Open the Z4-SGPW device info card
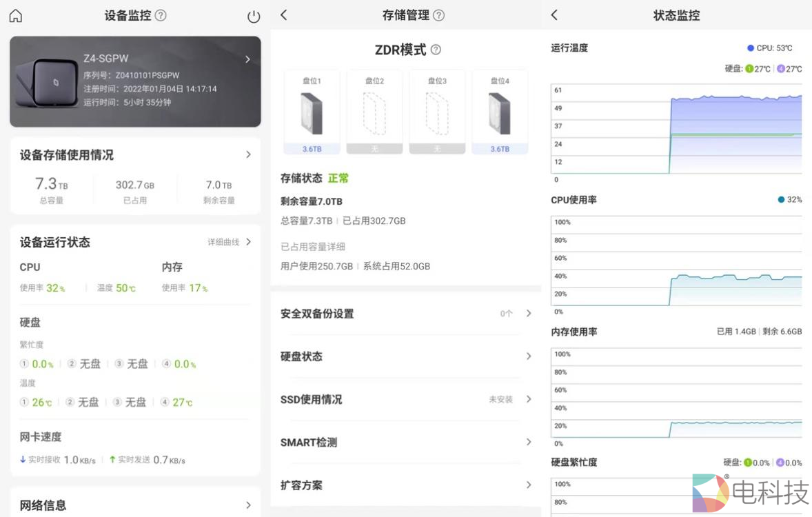Image resolution: width=812 pixels, height=517 pixels. pyautogui.click(x=135, y=81)
